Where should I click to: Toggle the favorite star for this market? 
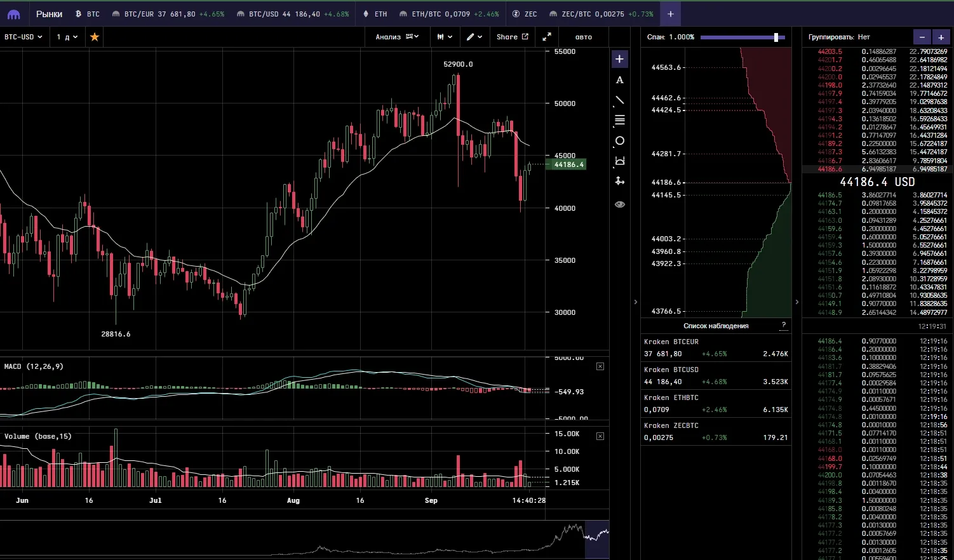click(95, 37)
